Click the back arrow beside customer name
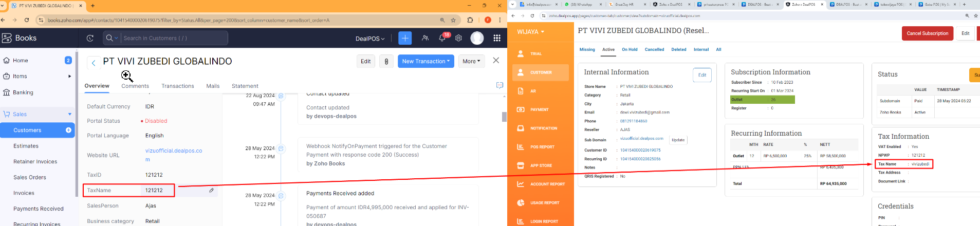 [94, 63]
